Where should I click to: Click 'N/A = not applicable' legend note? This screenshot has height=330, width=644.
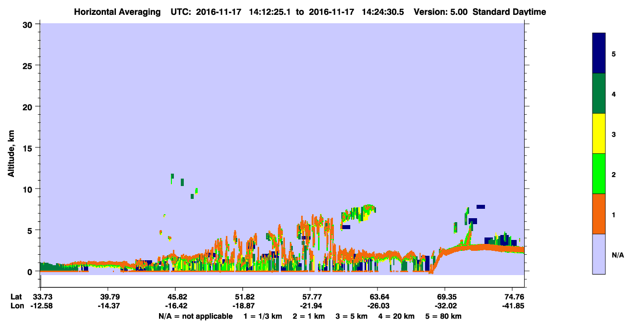click(195, 316)
